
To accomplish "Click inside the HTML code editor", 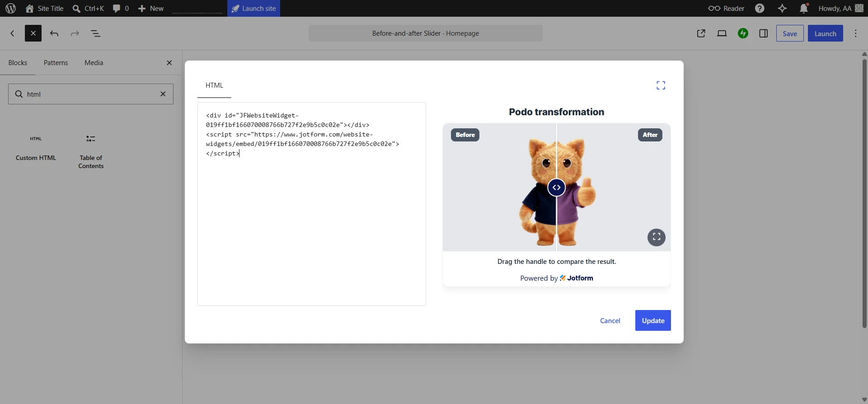I will pos(312,204).
